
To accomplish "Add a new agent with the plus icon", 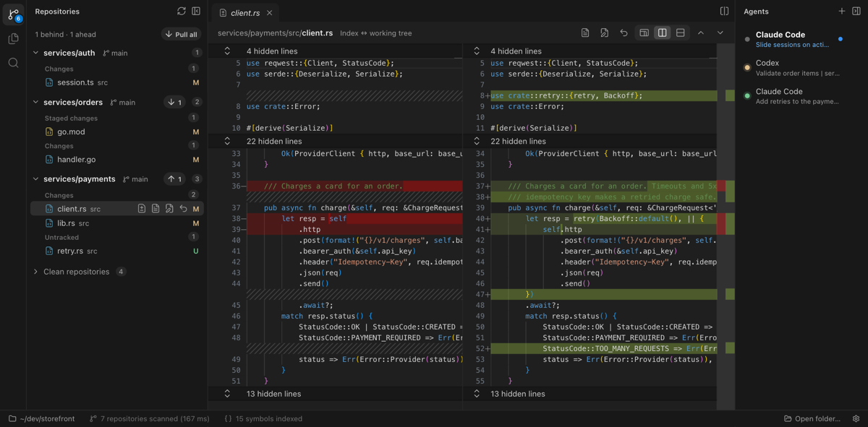I will tap(842, 12).
